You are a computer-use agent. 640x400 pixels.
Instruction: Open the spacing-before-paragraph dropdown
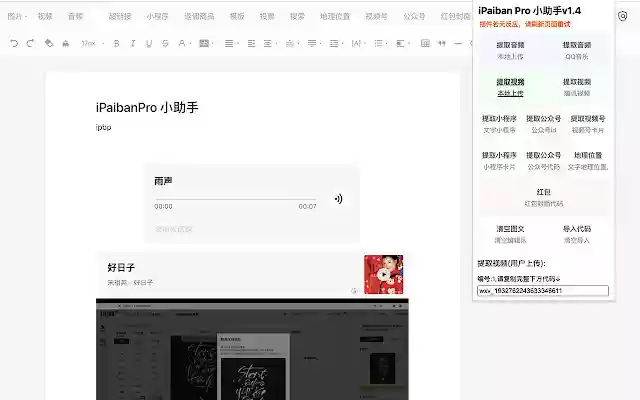pyautogui.click(x=292, y=43)
